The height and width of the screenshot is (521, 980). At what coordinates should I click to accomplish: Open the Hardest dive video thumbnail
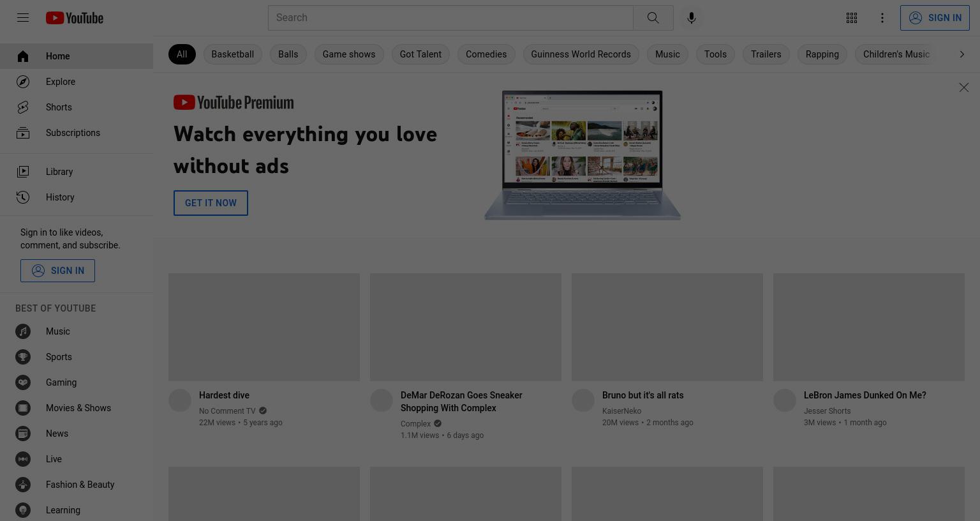tap(264, 328)
